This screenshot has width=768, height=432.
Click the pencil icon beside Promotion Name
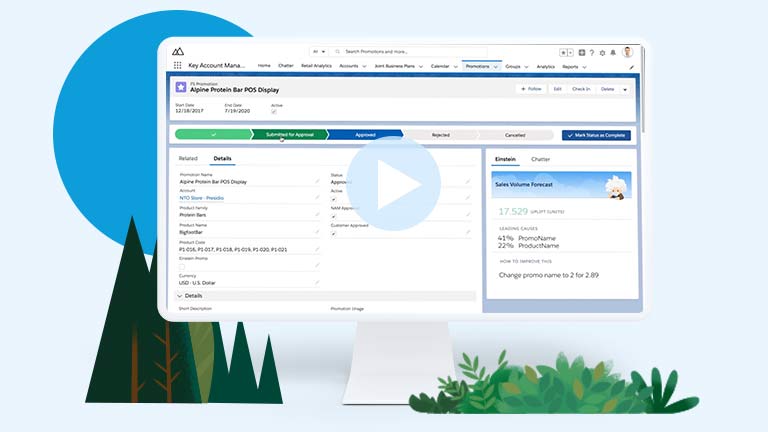coord(317,182)
